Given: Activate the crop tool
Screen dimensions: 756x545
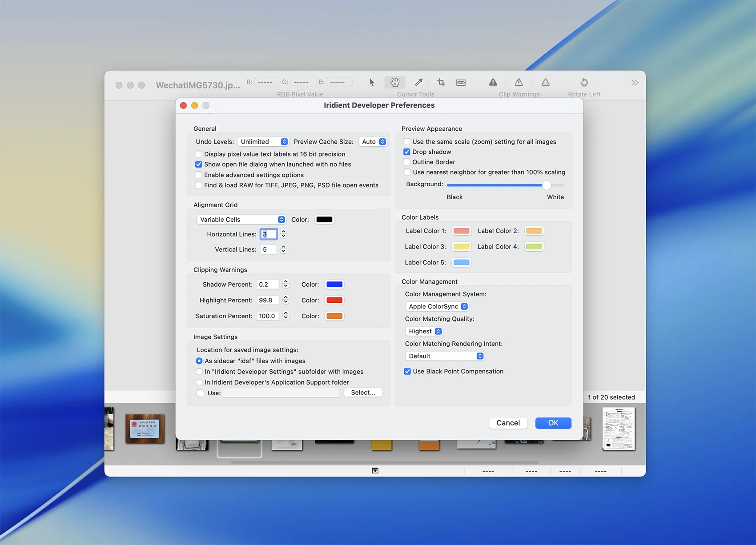Looking at the screenshot, I should [441, 82].
